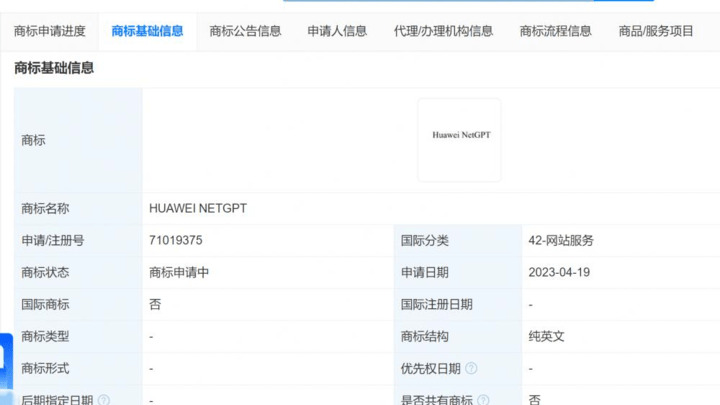The width and height of the screenshot is (720, 405).
Task: Click the status value 商标申请中
Action: [179, 272]
